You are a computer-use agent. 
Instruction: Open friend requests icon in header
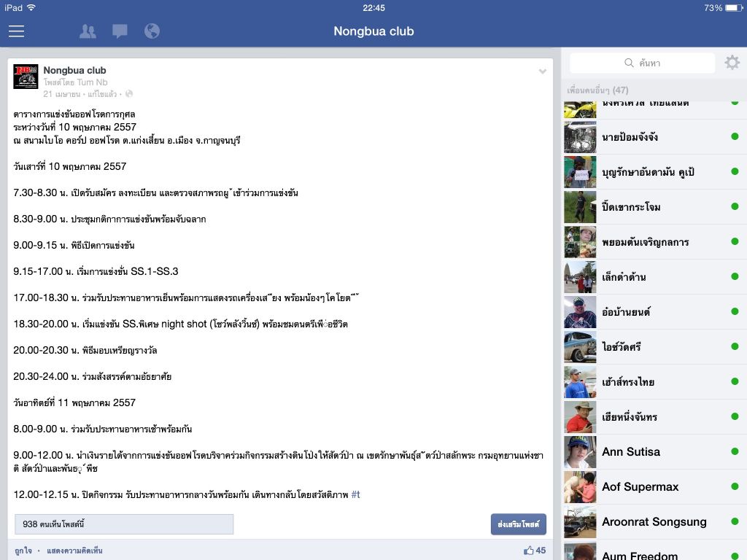coord(88,31)
